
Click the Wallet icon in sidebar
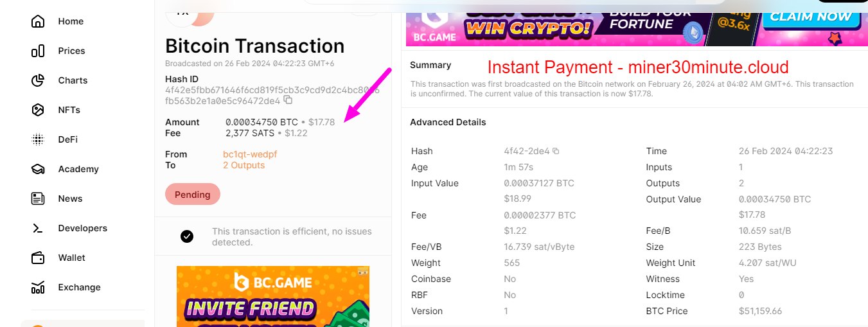38,258
